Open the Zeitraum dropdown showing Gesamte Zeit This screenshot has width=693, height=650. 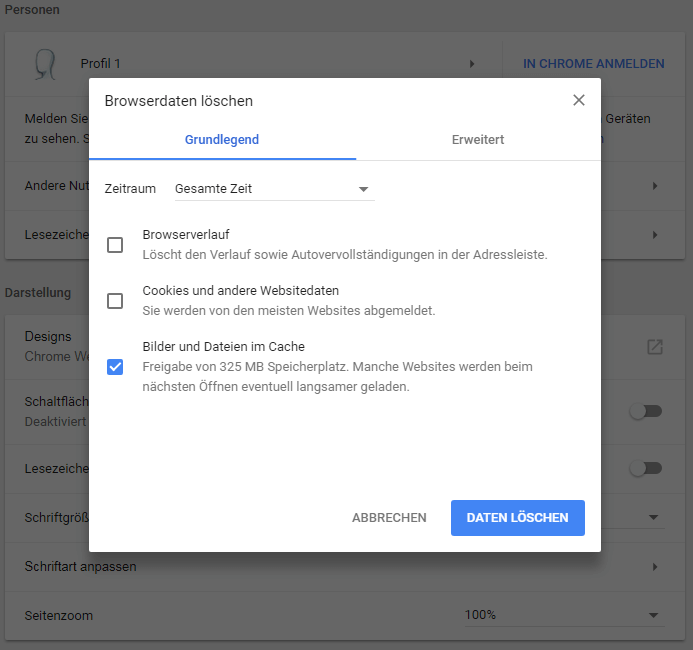(x=274, y=189)
